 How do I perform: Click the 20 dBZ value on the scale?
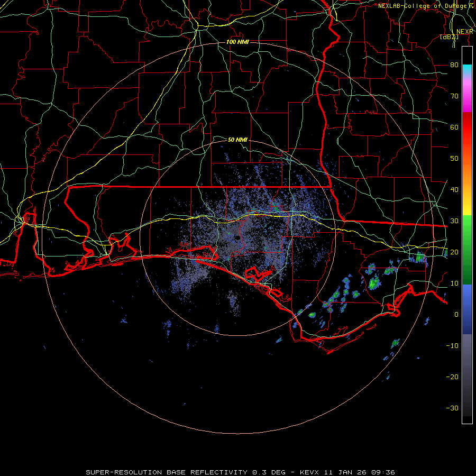click(x=454, y=252)
